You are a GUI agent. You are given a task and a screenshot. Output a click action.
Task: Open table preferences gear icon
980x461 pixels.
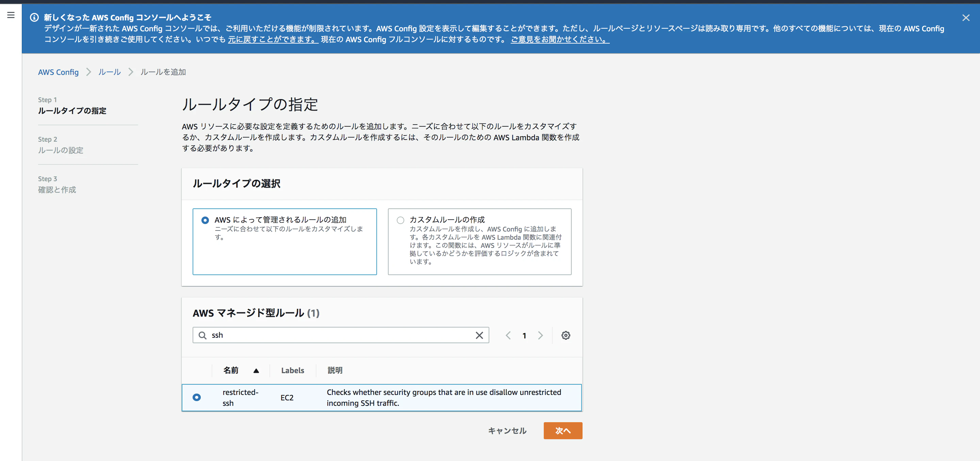click(566, 335)
